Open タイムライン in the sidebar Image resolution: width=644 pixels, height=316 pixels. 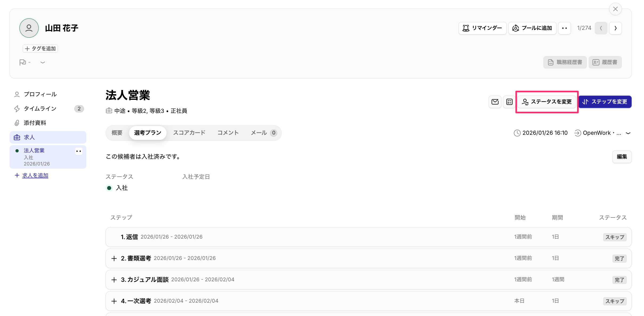pyautogui.click(x=40, y=109)
